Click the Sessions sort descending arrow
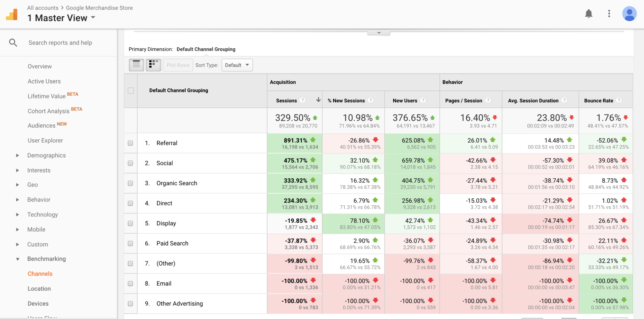 coord(318,100)
